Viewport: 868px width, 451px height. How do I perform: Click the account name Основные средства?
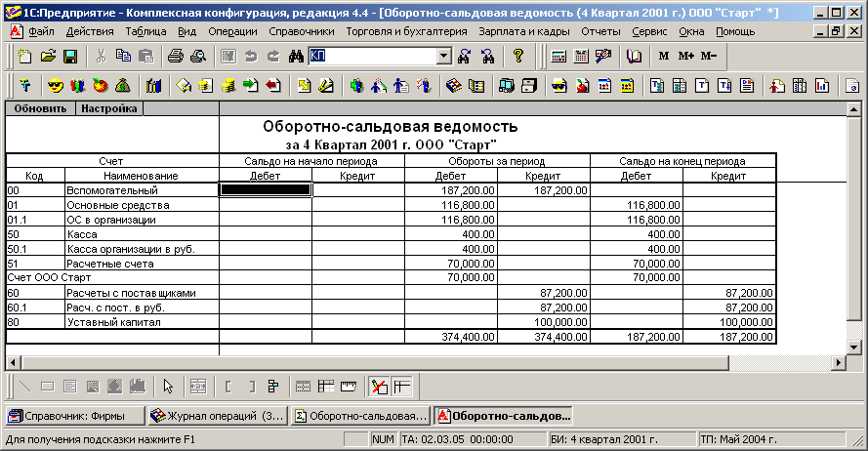click(118, 205)
